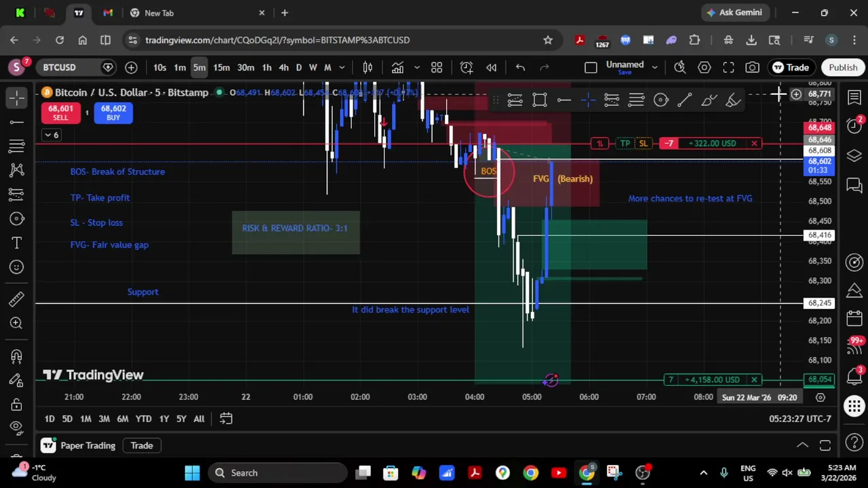Open the Unnamed layout menu arrow
The height and width of the screenshot is (488, 868).
(654, 67)
